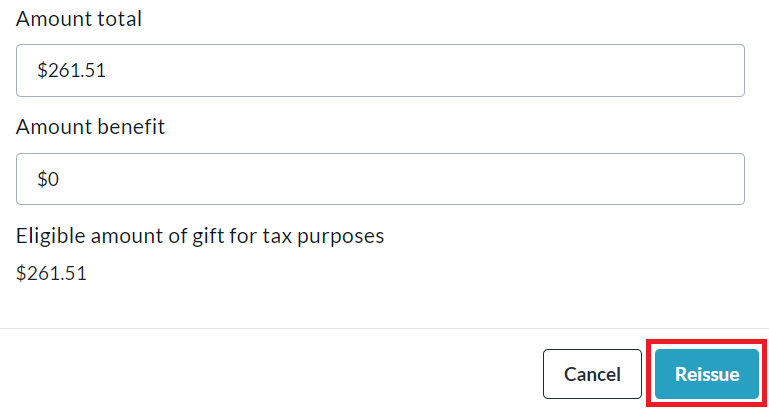
Task: Click the word "benefit" in the field label
Action: 131,127
